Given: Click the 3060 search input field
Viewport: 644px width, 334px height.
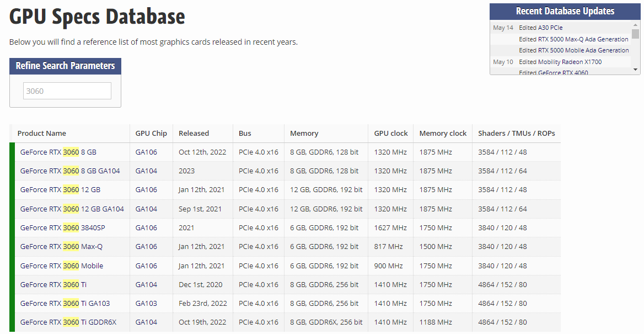Looking at the screenshot, I should [x=67, y=91].
